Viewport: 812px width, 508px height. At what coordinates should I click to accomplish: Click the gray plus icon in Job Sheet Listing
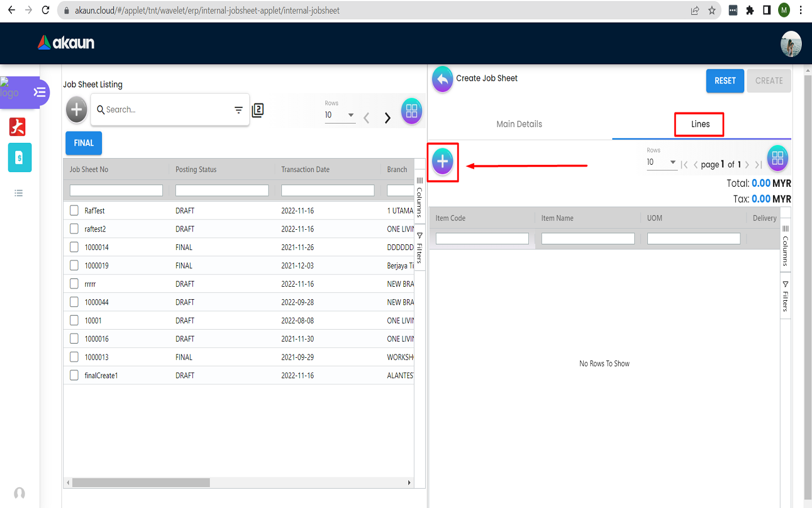[x=77, y=110]
